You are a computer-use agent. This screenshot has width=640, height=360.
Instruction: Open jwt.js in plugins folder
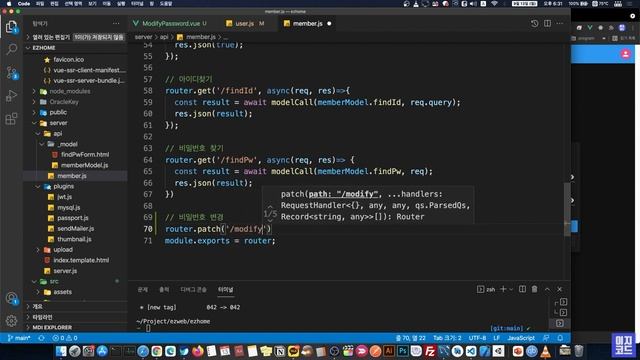point(64,197)
